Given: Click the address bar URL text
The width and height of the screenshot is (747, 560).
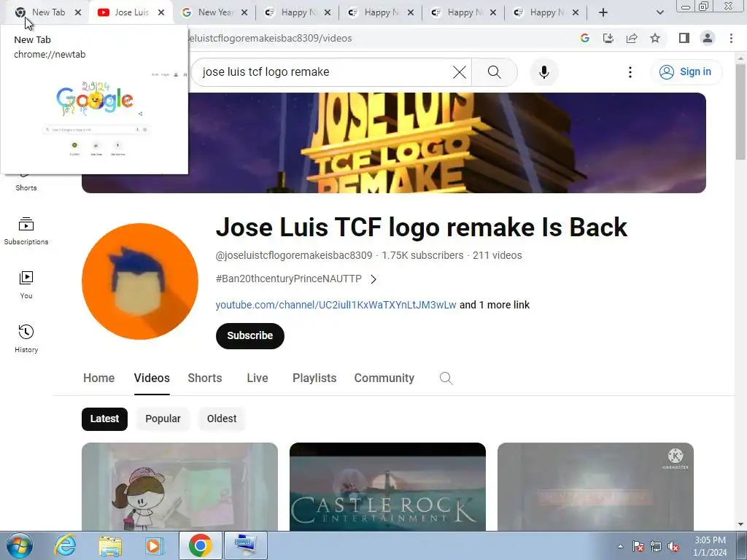Looking at the screenshot, I should [x=270, y=38].
